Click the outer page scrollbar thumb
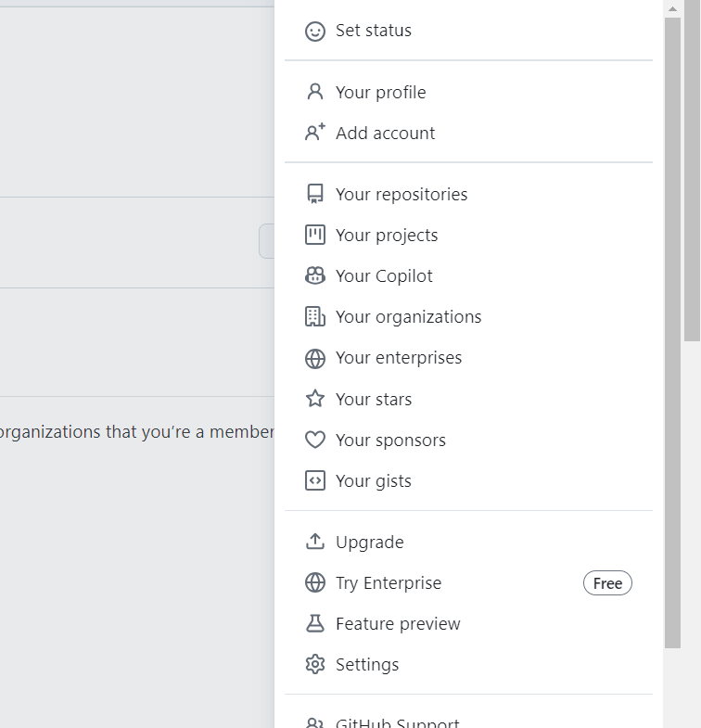Viewport: 701px width, 728px height. pyautogui.click(x=692, y=171)
